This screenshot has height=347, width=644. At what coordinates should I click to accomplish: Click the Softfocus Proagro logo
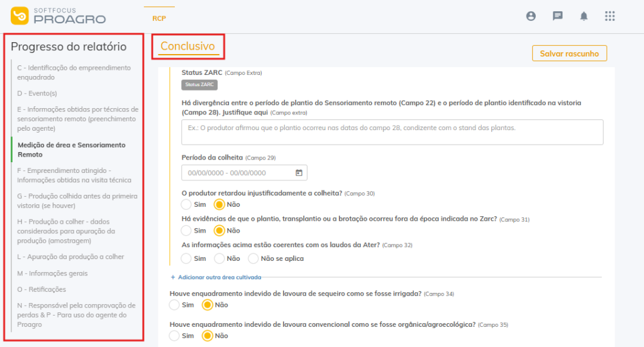(58, 16)
